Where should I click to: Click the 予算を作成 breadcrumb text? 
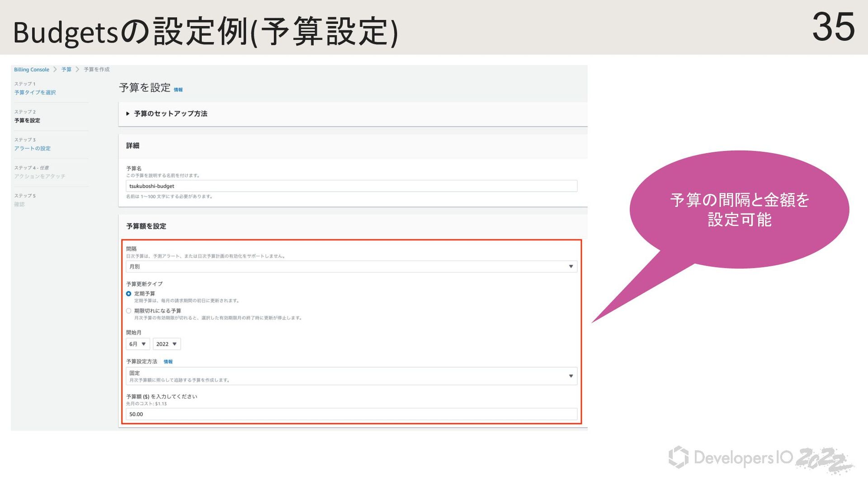97,70
